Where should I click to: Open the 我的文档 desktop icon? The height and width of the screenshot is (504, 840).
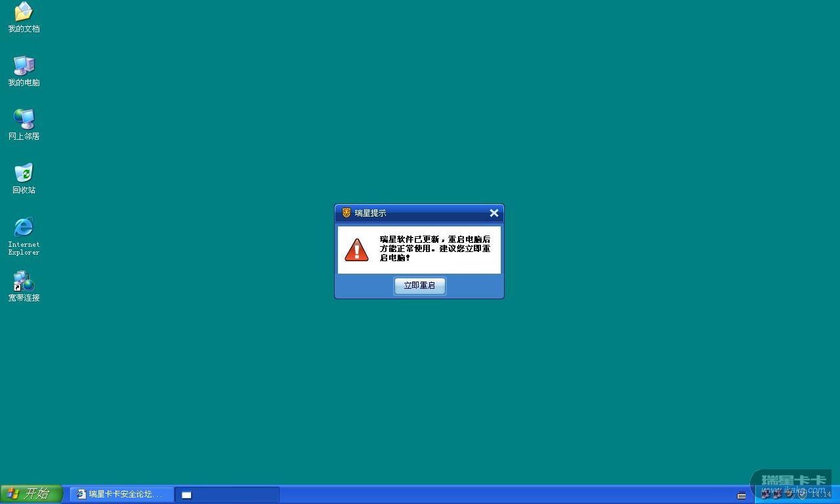coord(24,17)
